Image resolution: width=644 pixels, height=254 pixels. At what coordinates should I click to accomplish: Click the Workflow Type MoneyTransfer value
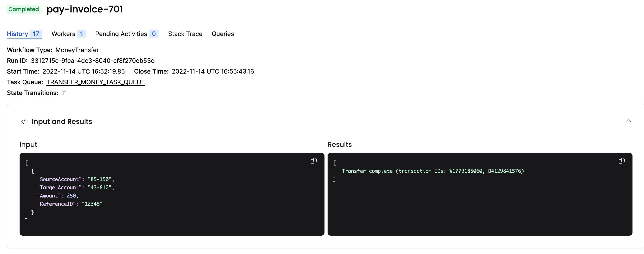click(x=77, y=50)
